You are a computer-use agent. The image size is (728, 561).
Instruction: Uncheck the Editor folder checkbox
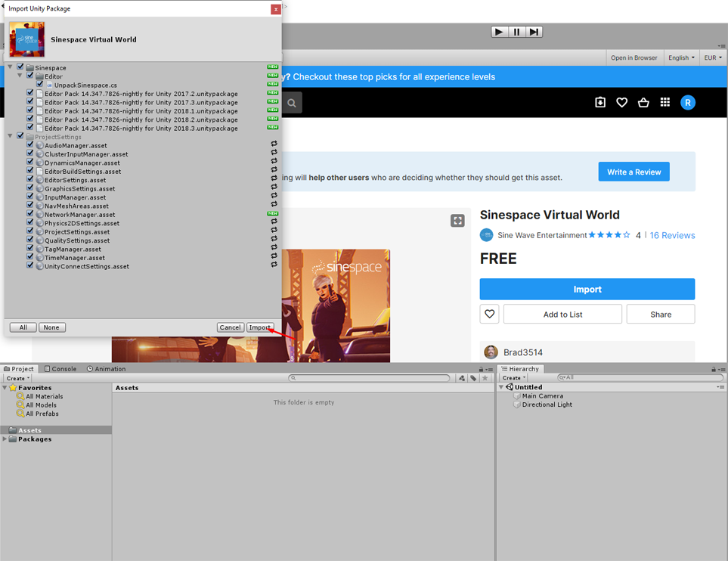[x=29, y=76]
